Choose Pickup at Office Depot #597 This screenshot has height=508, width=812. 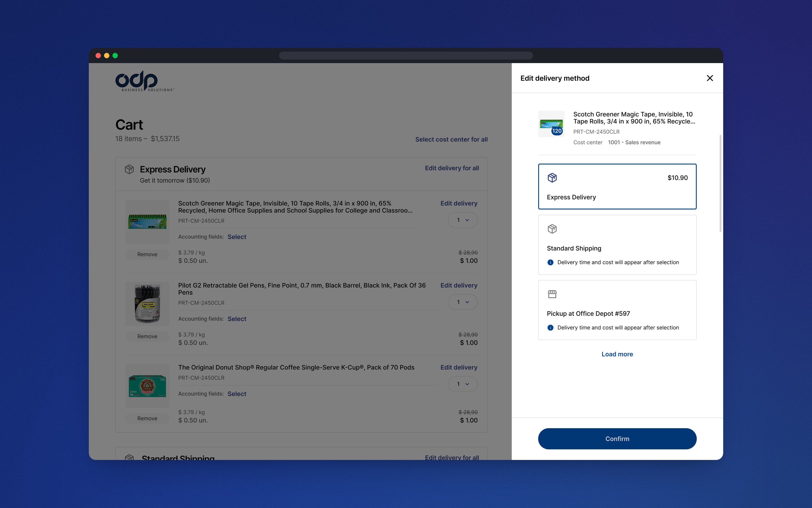617,310
